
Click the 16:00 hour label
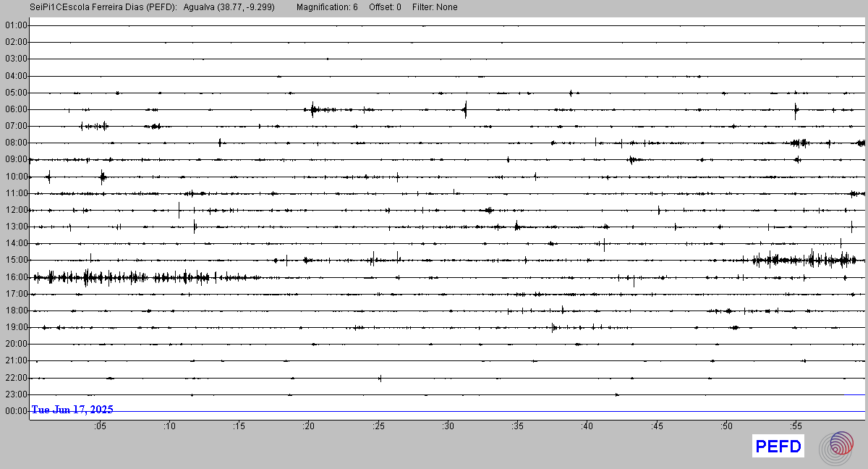coord(16,277)
